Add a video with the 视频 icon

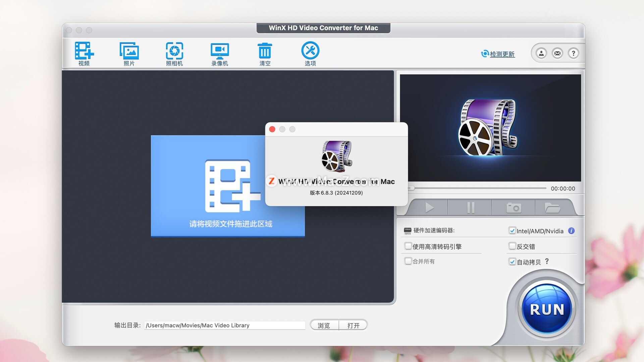84,54
